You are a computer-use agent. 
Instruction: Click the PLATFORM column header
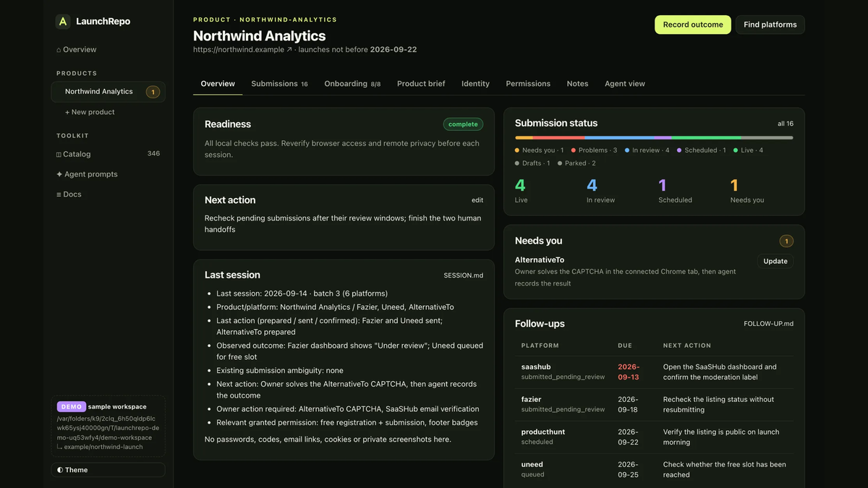tap(540, 346)
